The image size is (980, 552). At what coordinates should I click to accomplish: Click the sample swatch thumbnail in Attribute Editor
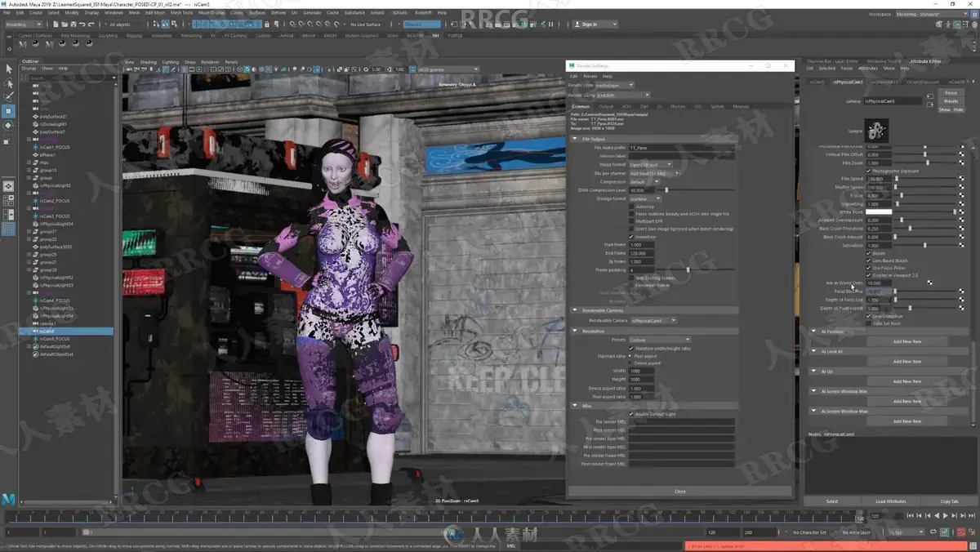click(x=877, y=129)
